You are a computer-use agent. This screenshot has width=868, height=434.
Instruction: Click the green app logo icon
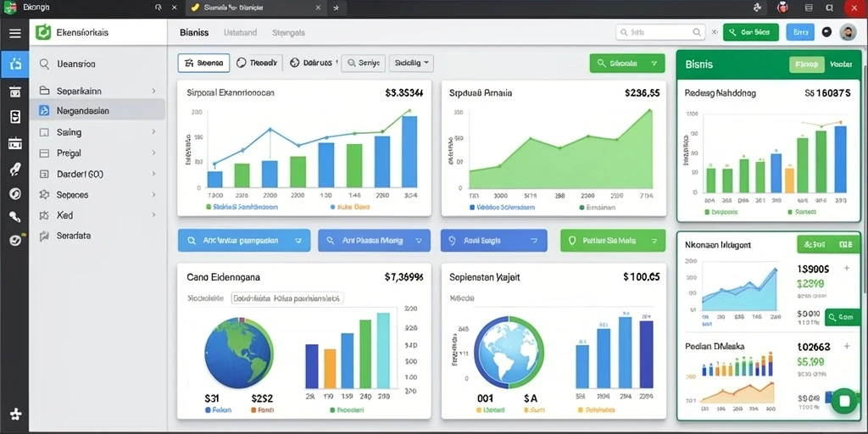(x=42, y=32)
